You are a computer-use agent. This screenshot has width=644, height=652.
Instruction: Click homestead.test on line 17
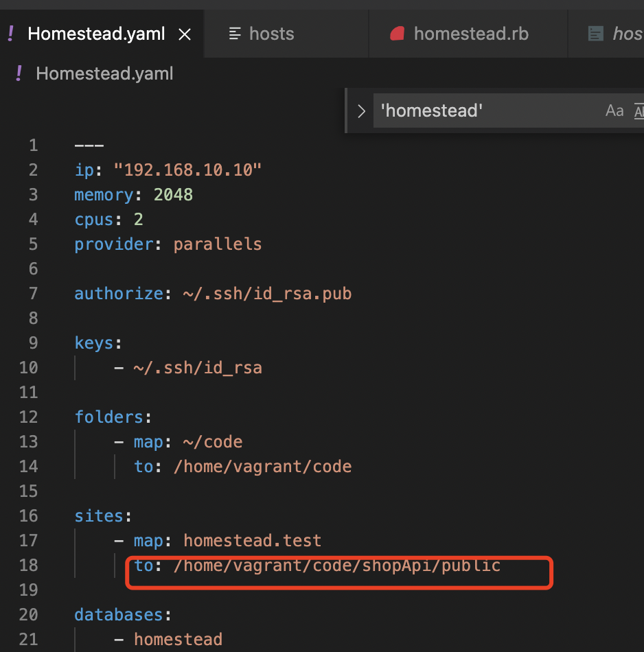[252, 541]
